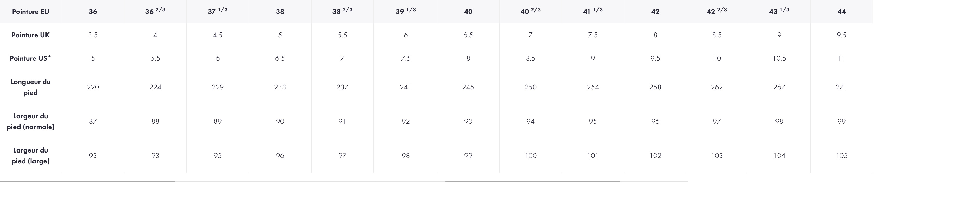Click the EU 41 1/3 column header

click(x=592, y=11)
